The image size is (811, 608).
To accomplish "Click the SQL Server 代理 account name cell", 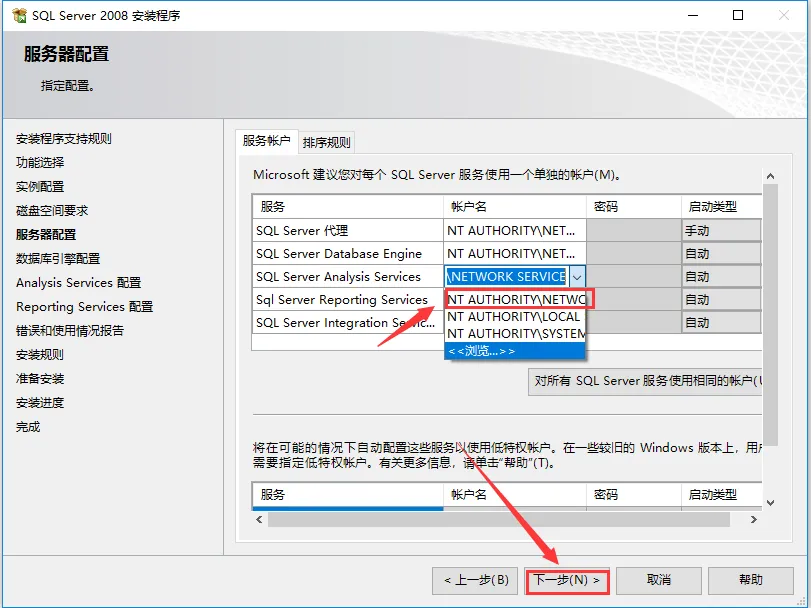I will coord(514,230).
